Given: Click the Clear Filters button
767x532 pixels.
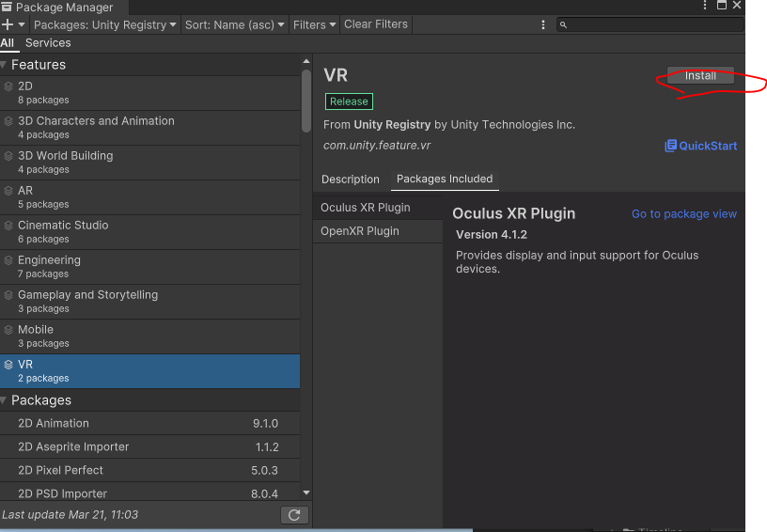Looking at the screenshot, I should pyautogui.click(x=376, y=24).
